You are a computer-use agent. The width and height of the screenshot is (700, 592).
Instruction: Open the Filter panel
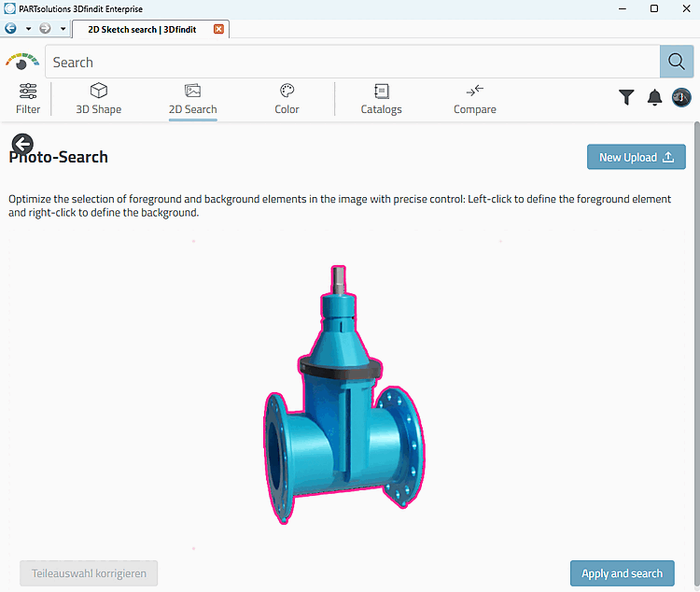[x=28, y=99]
